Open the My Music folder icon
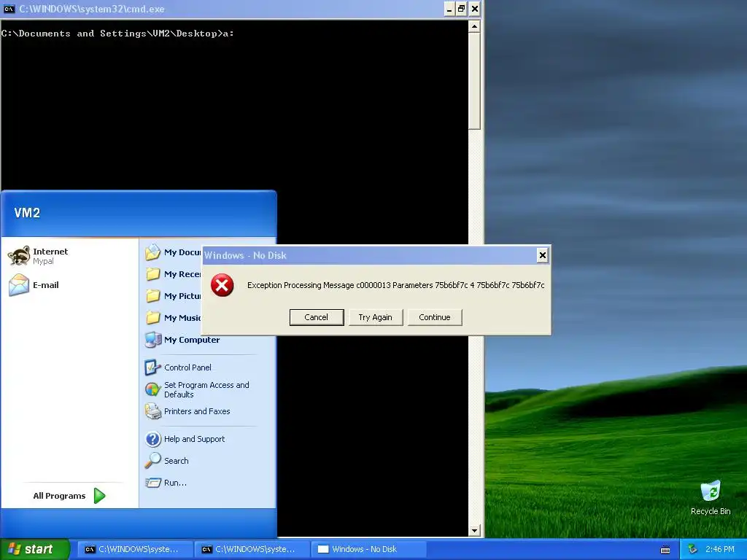 click(x=153, y=318)
